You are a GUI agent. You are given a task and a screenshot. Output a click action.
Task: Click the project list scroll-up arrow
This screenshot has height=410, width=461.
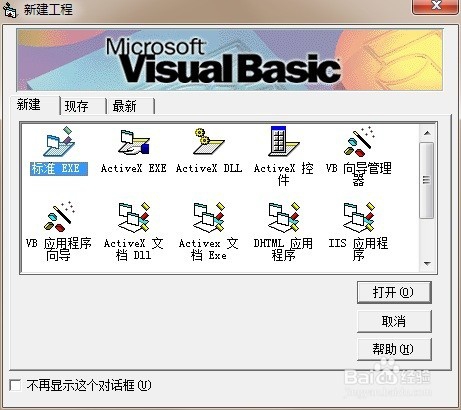[428, 133]
